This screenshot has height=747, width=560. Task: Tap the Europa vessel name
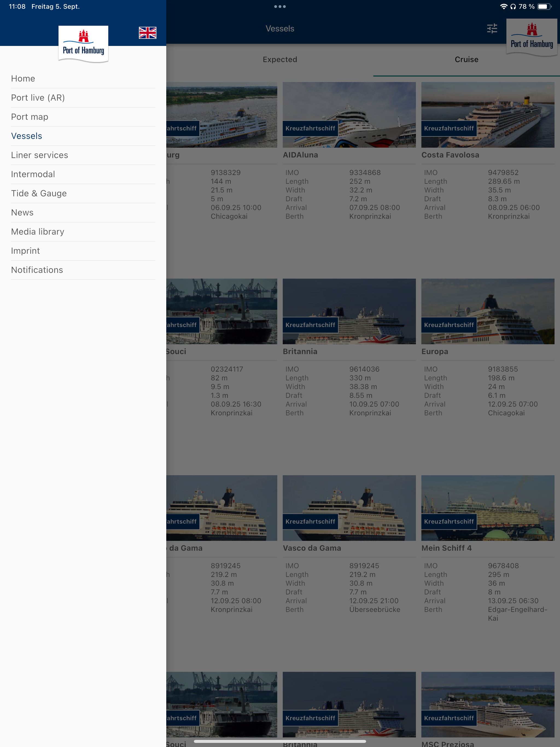[x=435, y=352]
